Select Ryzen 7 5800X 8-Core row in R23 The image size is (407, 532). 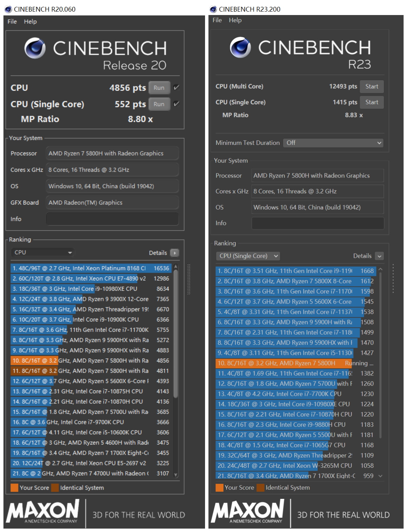[296, 281]
